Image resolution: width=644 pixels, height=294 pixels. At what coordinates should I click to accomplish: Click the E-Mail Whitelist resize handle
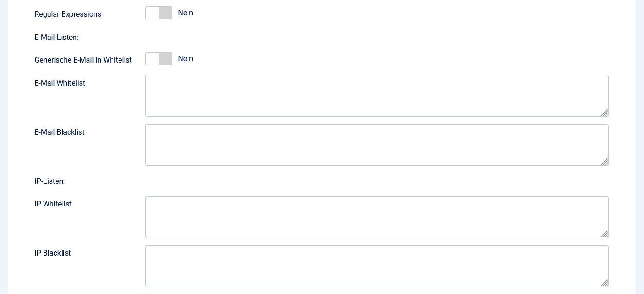(605, 113)
